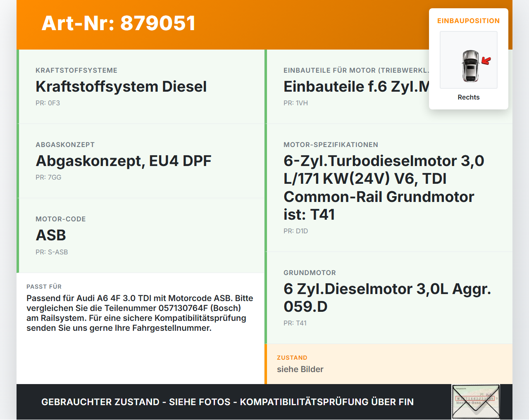
Task: Select 'Kraftstoffsystem Diesel' text
Action: [x=121, y=87]
